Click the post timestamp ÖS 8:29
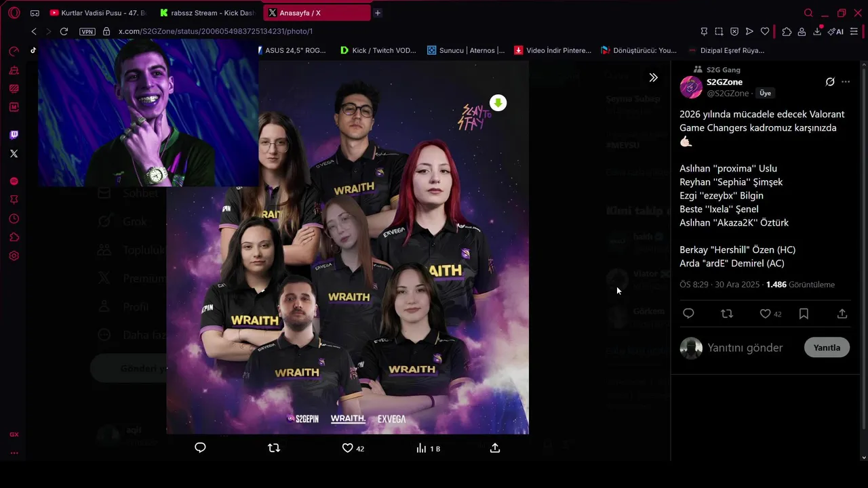Viewport: 868px width, 488px height. click(721, 285)
